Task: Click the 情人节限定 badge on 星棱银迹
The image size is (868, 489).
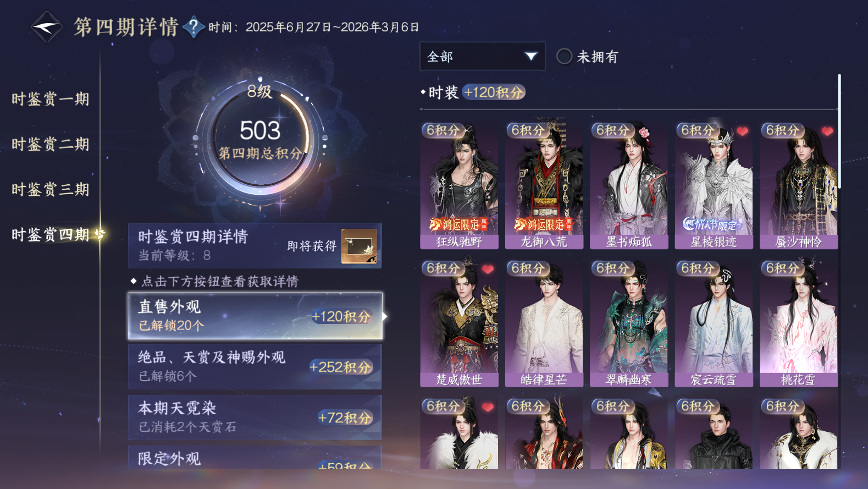Action: [711, 224]
